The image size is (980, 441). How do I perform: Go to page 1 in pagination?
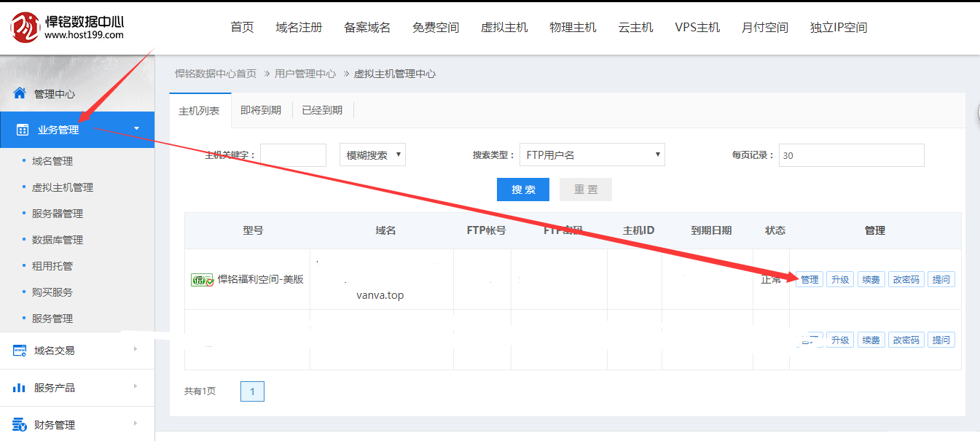tap(252, 391)
